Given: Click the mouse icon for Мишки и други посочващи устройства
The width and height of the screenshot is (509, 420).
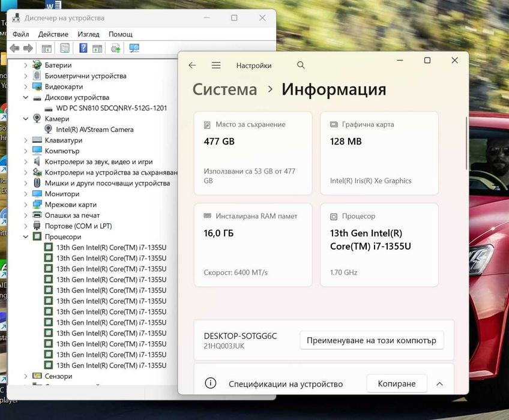Looking at the screenshot, I should tap(37, 183).
